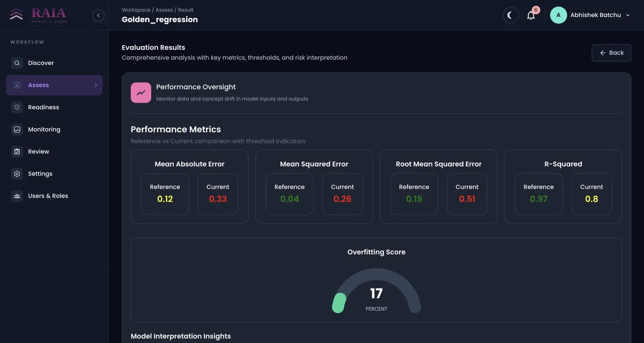The image size is (644, 343).
Task: Expand the Assess submenu chevron
Action: pos(96,85)
